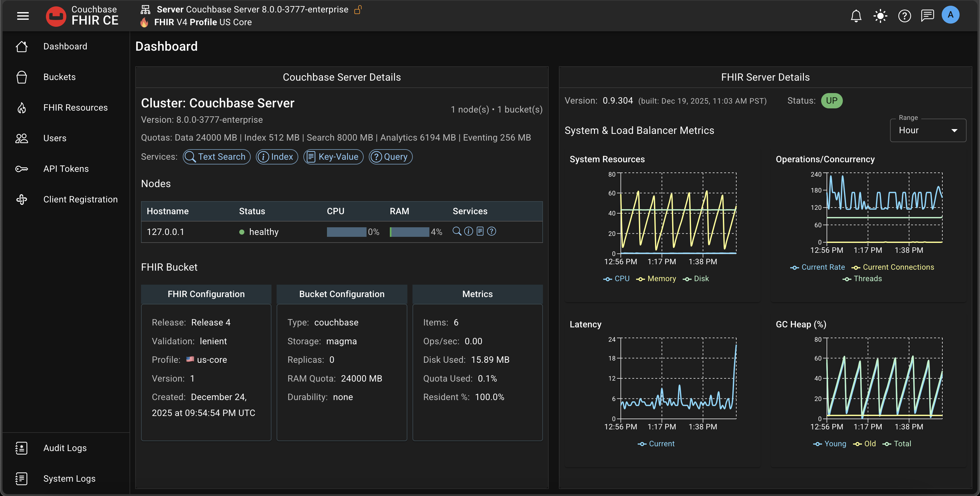Click the key icon for API Tokens
The width and height of the screenshot is (980, 496).
(22, 169)
